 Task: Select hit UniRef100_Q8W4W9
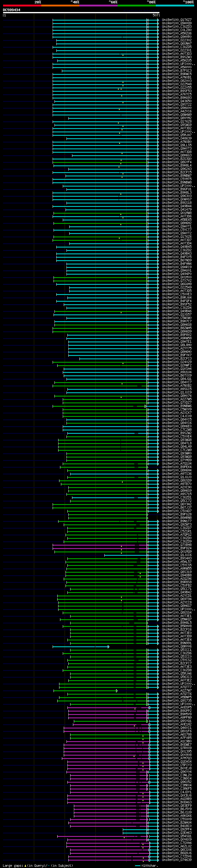pos(176,115)
